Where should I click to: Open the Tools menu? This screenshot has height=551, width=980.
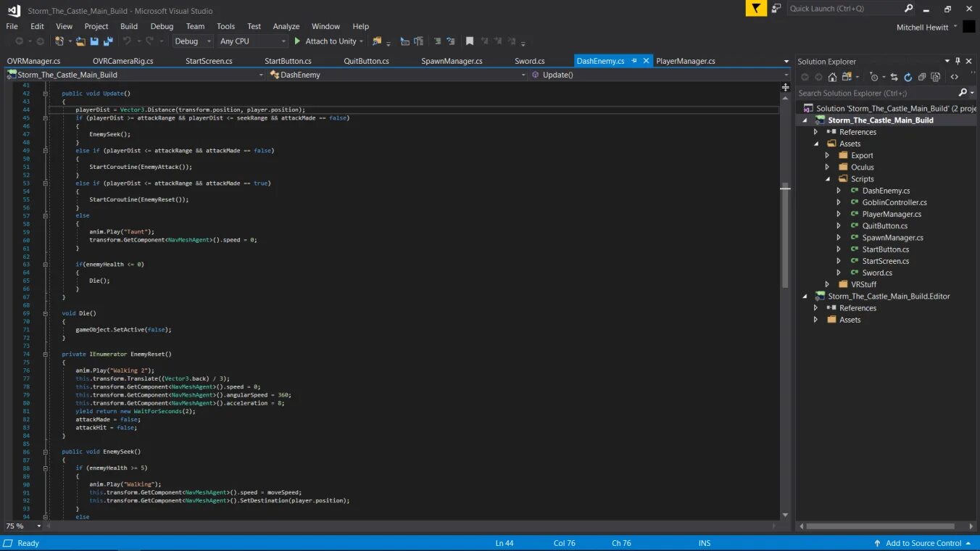pyautogui.click(x=226, y=26)
